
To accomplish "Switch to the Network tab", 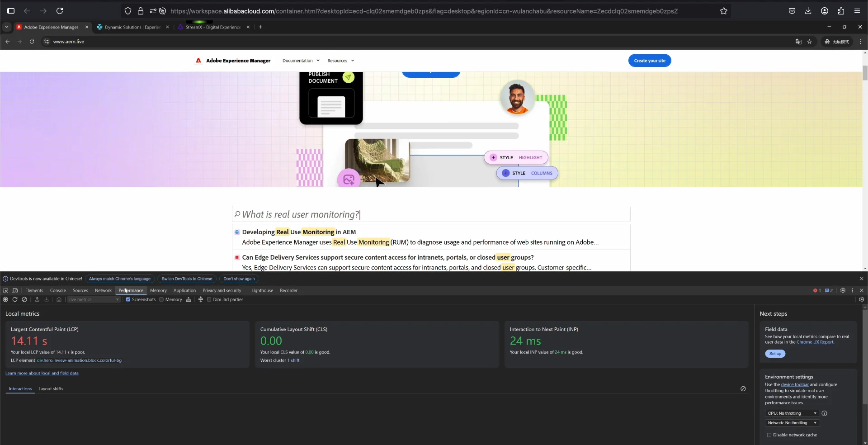I will click(x=103, y=290).
